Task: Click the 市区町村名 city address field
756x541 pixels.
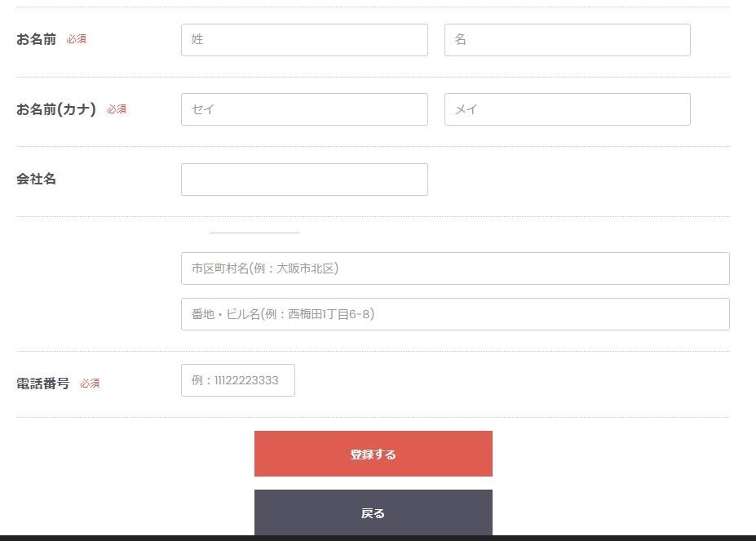Action: click(x=455, y=268)
